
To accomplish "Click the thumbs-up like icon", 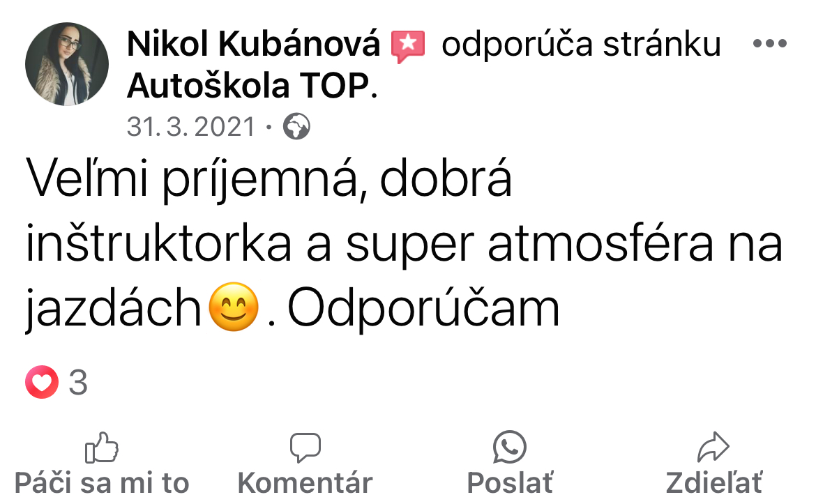I will coord(102,448).
